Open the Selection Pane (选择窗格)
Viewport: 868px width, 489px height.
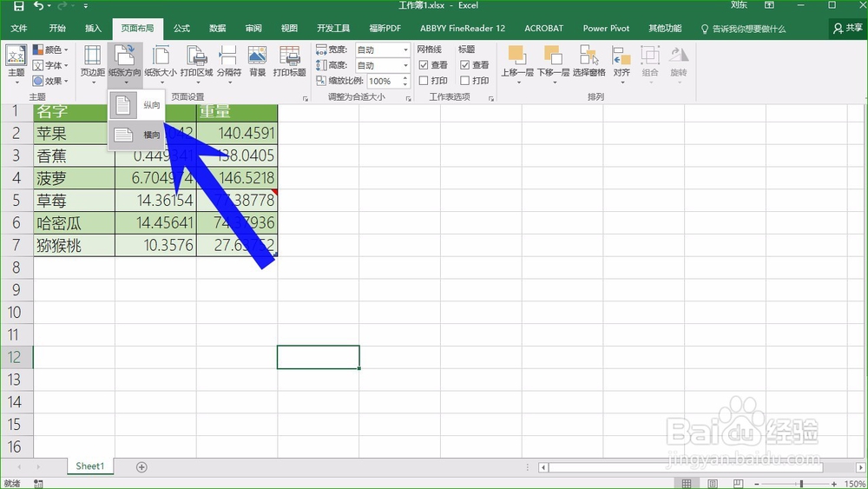(589, 64)
